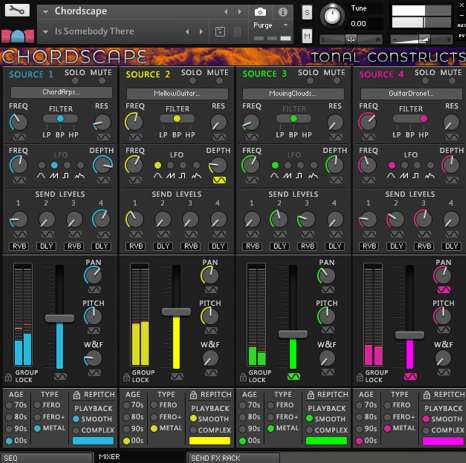Click Source 2 W&F knob
Screen dimensions: 466x463
point(210,358)
